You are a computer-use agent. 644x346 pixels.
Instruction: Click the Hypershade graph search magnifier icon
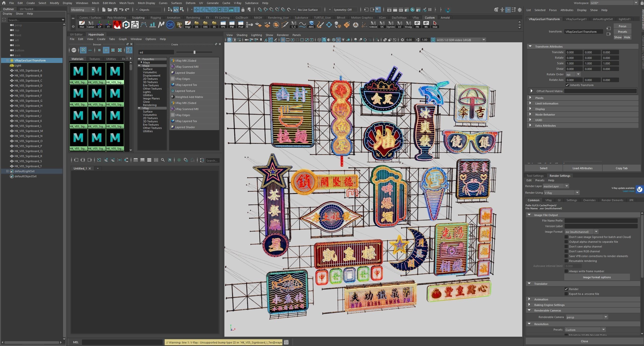click(163, 160)
